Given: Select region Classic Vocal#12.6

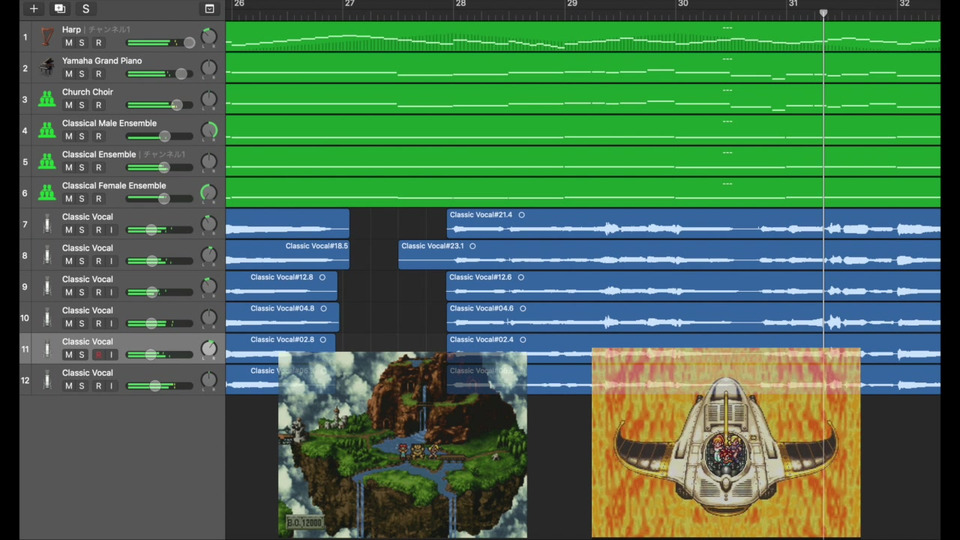Looking at the screenshot, I should point(693,286).
